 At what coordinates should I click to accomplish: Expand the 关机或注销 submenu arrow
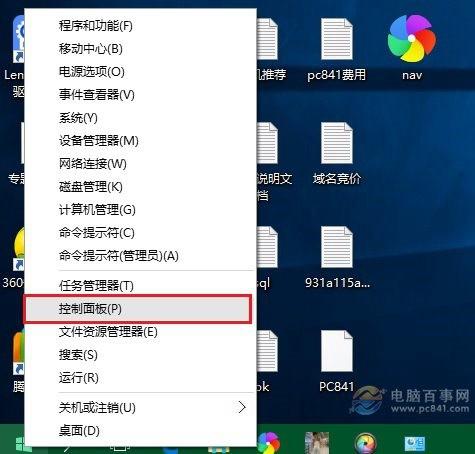(x=242, y=407)
